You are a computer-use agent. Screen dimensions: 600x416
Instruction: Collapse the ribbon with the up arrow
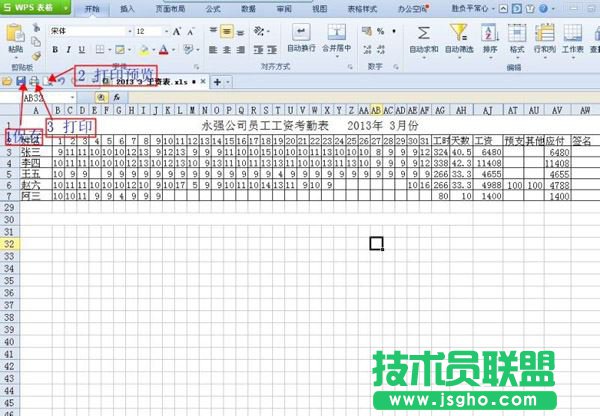(504, 8)
